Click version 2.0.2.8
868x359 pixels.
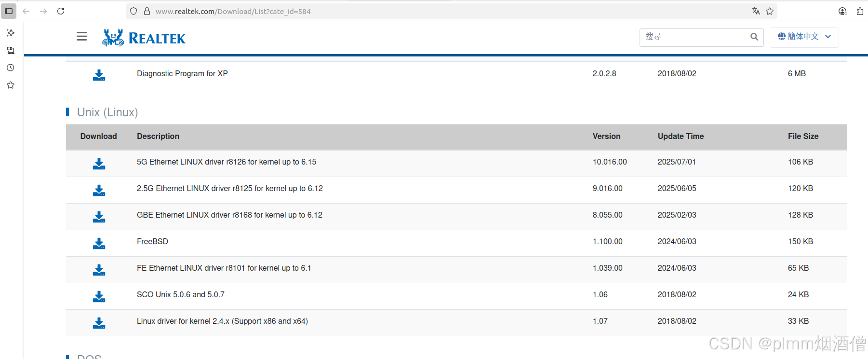[604, 74]
